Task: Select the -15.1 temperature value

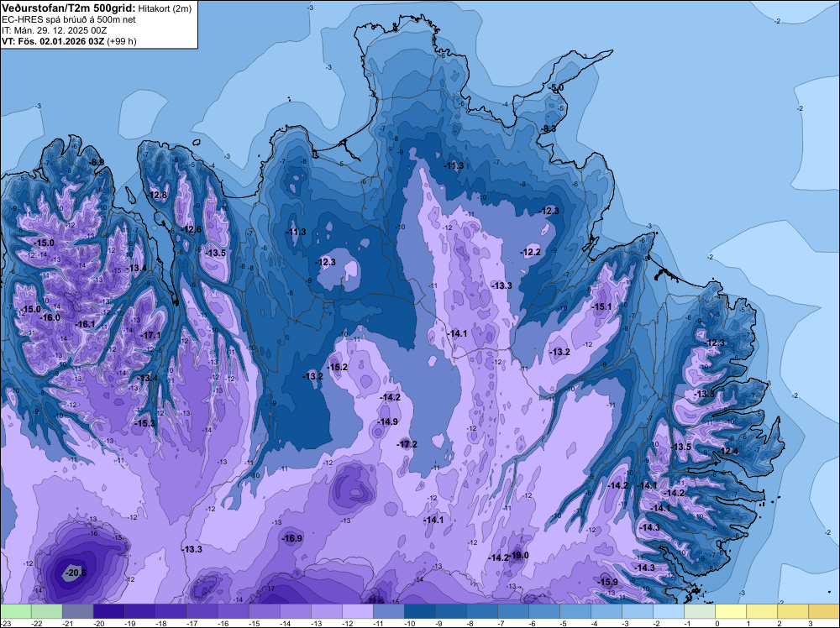Action: [601, 306]
